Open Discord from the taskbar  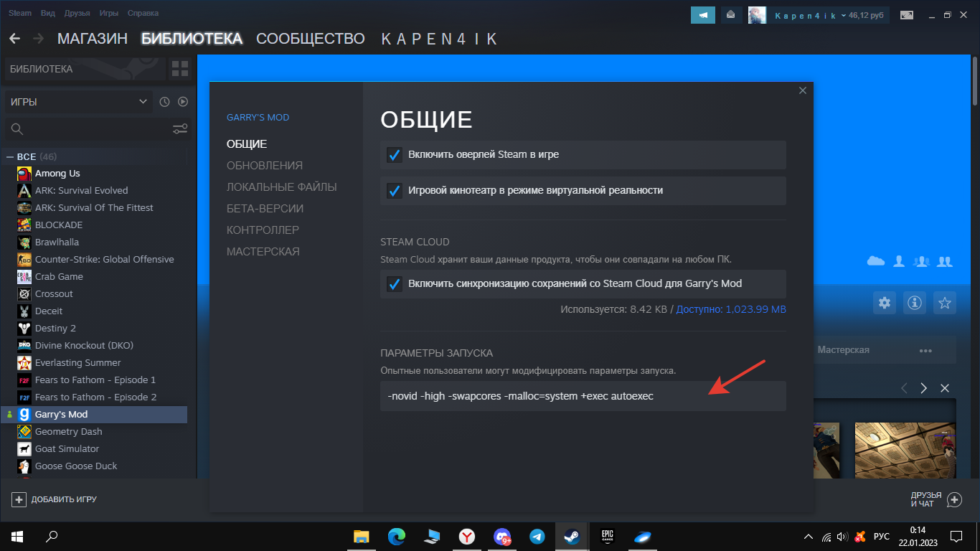(502, 536)
